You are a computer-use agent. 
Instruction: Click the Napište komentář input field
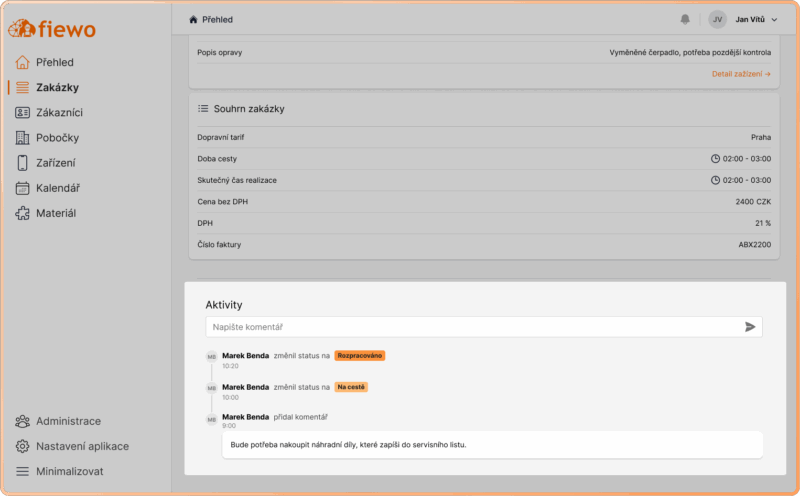[484, 327]
